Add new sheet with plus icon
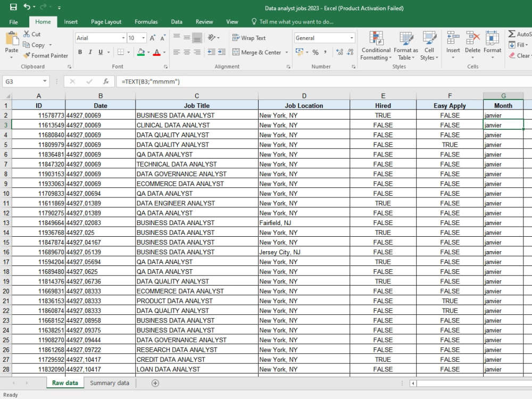 pyautogui.click(x=155, y=383)
